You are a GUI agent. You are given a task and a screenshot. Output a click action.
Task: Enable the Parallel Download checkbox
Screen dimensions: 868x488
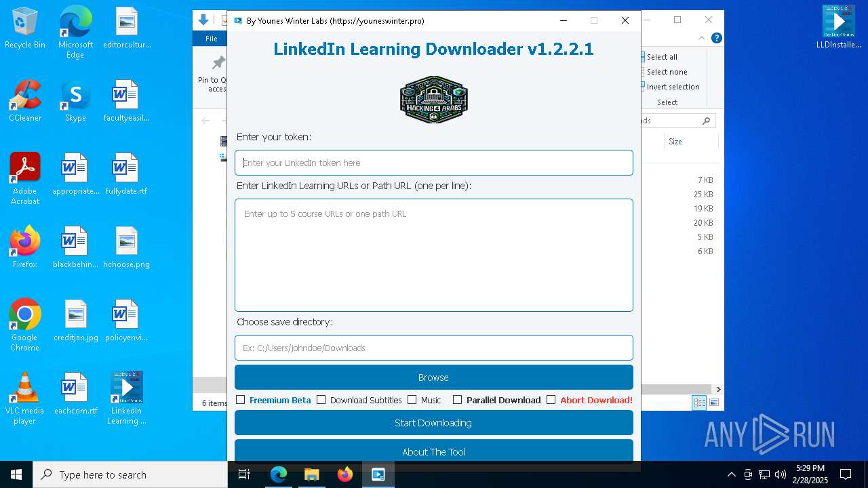458,400
